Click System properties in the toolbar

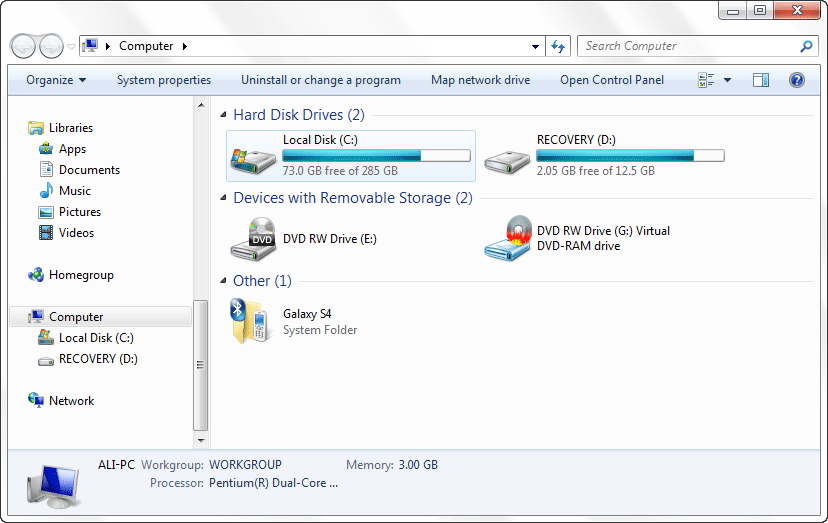coord(164,80)
